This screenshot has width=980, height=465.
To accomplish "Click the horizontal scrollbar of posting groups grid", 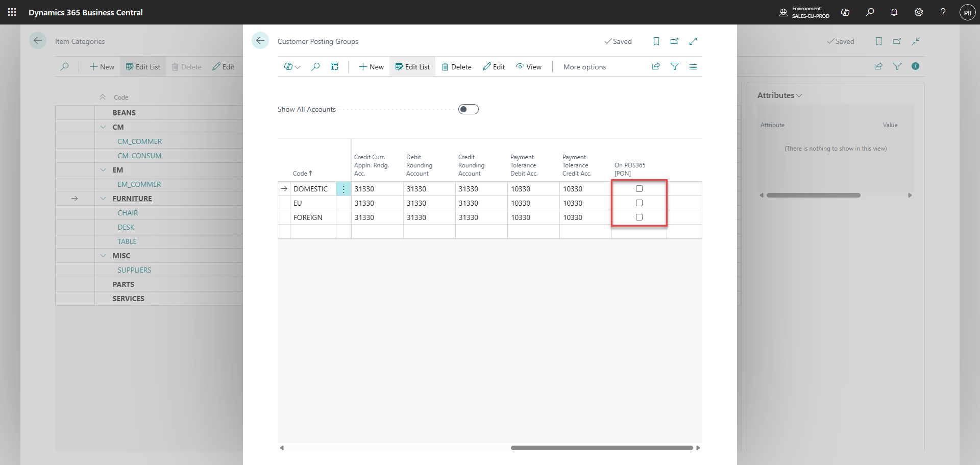I will pyautogui.click(x=602, y=448).
